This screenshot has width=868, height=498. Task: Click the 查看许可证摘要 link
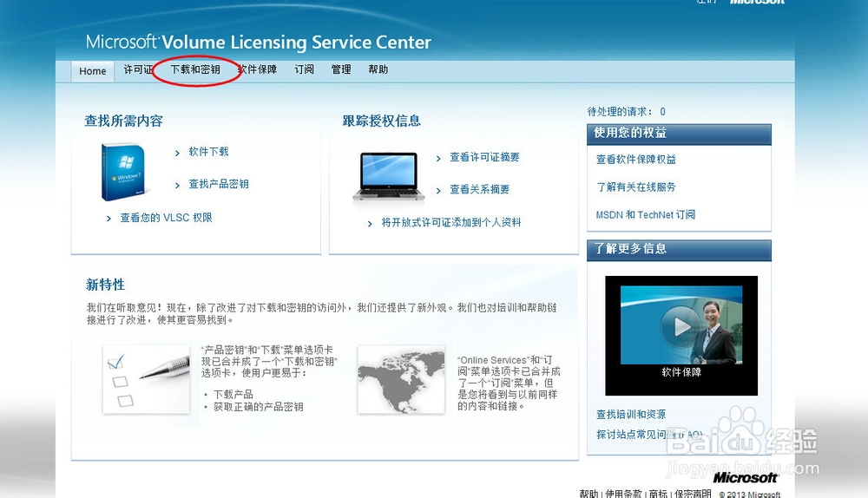[x=484, y=157]
